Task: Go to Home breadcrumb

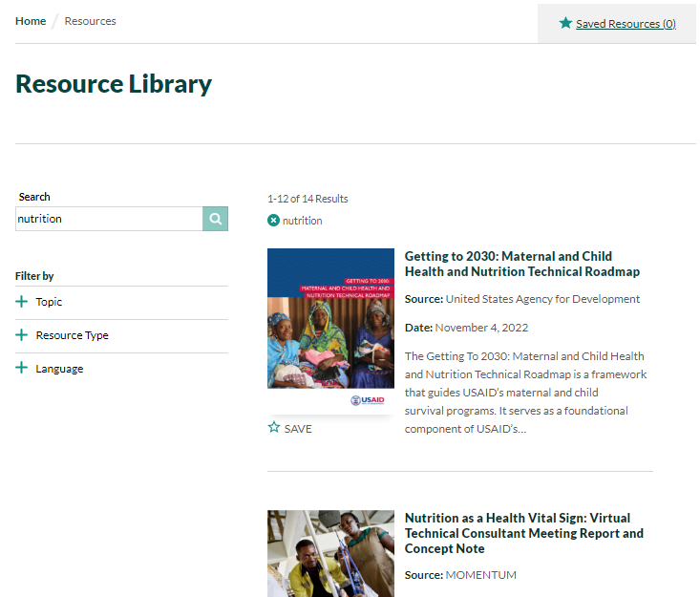Action: pyautogui.click(x=31, y=21)
